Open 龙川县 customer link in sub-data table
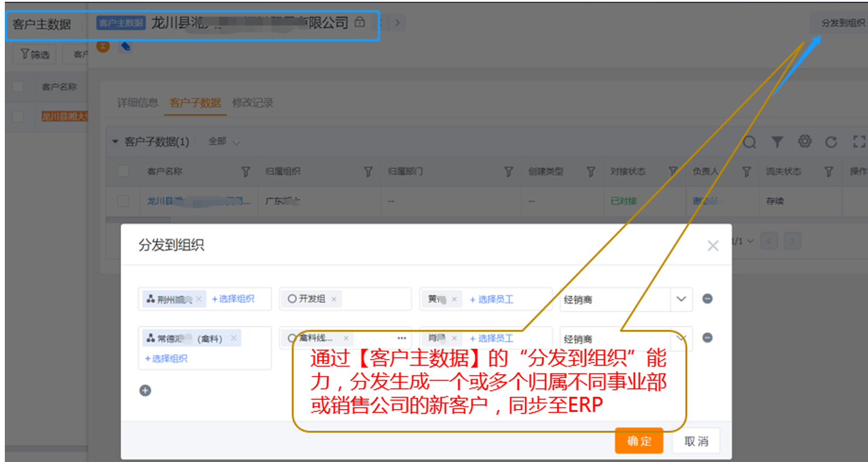 pyautogui.click(x=200, y=201)
